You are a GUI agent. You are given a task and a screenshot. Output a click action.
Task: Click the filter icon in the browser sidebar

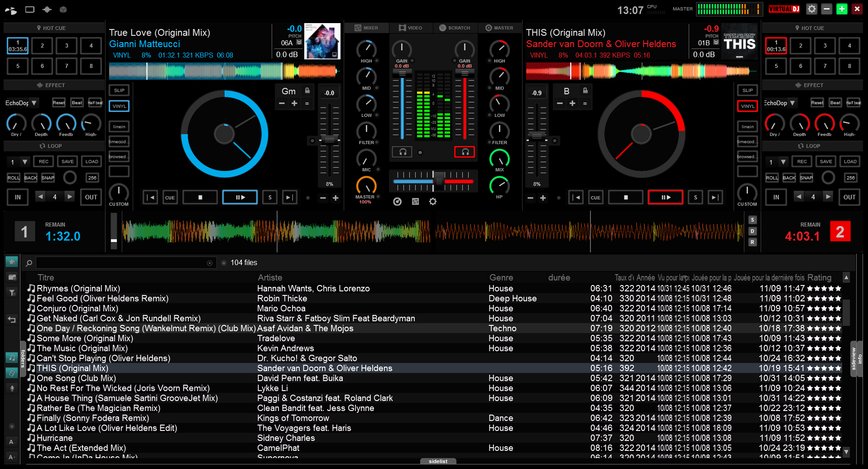(11, 293)
